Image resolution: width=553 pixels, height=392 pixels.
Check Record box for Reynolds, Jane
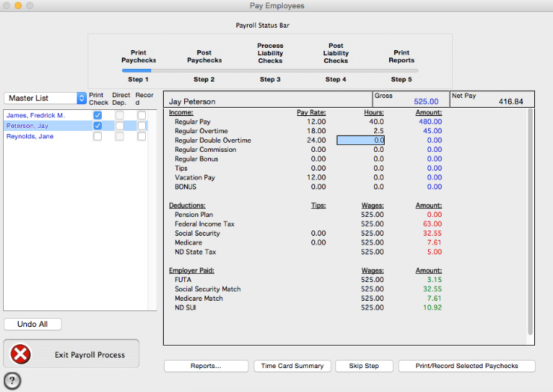pos(141,136)
